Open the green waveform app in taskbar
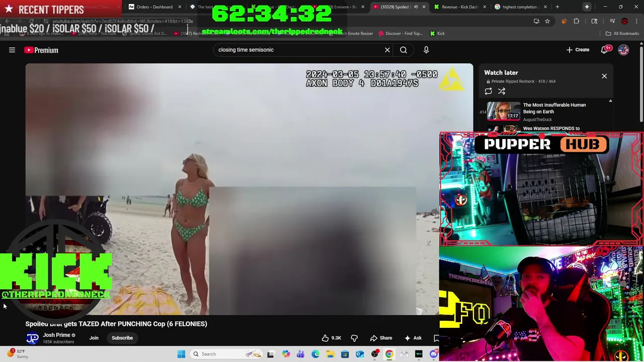644x362 pixels. tap(419, 354)
